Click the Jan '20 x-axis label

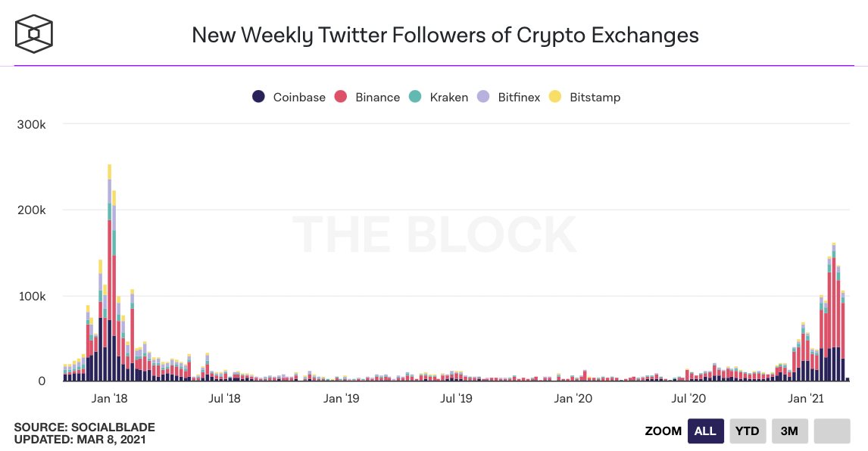tap(573, 397)
